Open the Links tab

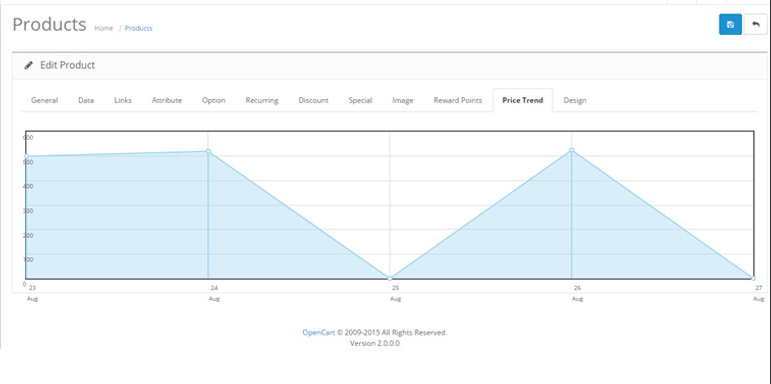123,100
